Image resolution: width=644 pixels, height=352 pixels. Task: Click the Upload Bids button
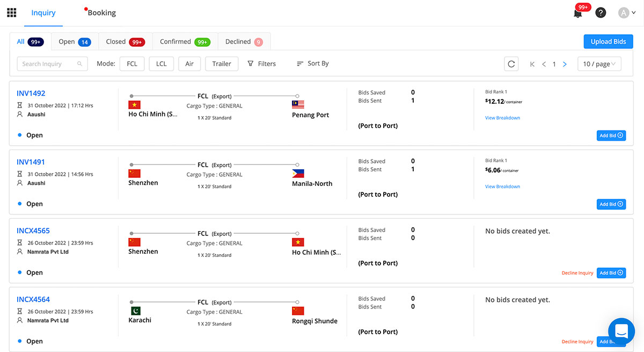pos(609,42)
